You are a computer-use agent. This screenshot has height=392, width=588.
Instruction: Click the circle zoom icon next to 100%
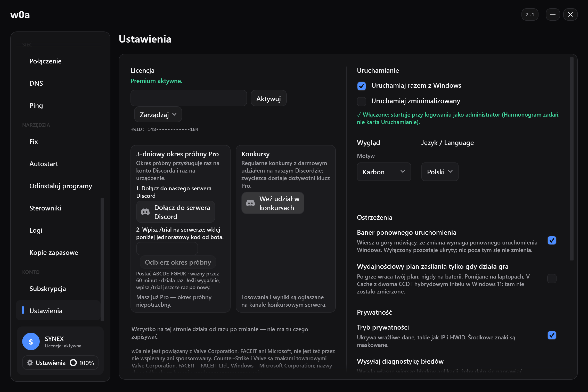[x=73, y=363]
